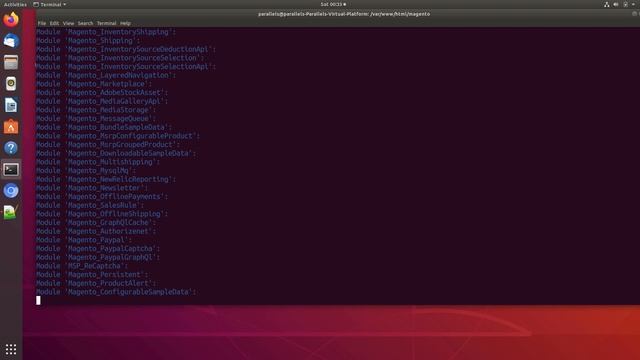
Task: Click Activities in the top bar
Action: click(15, 4)
